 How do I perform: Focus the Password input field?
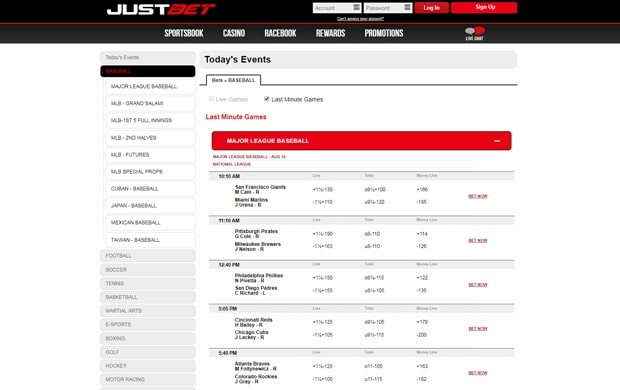(x=388, y=8)
